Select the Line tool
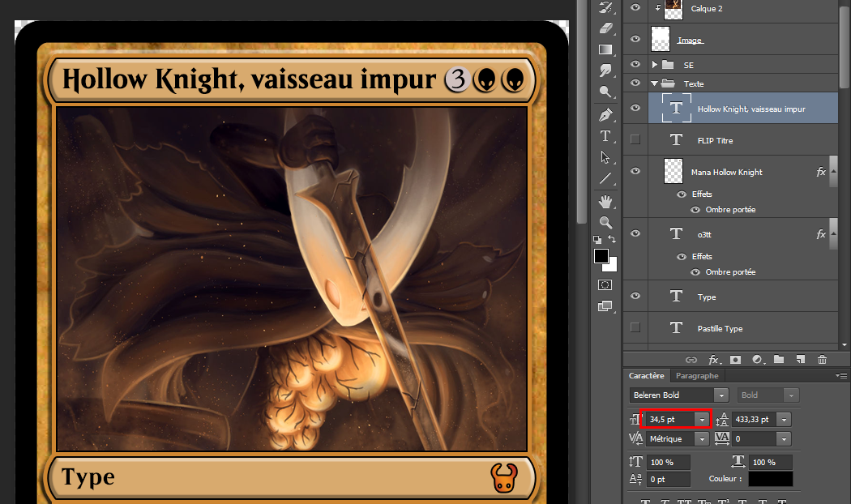This screenshot has width=851, height=504. tap(605, 178)
